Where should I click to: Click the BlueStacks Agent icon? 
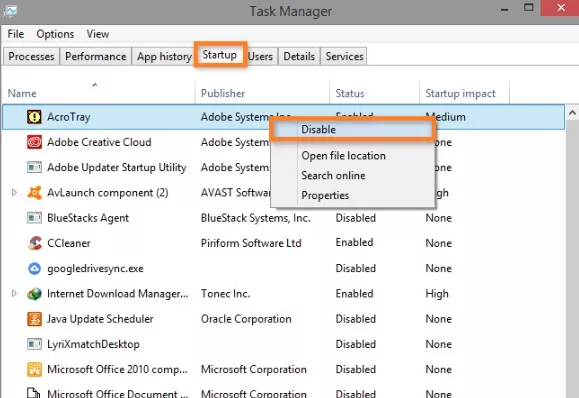(34, 218)
